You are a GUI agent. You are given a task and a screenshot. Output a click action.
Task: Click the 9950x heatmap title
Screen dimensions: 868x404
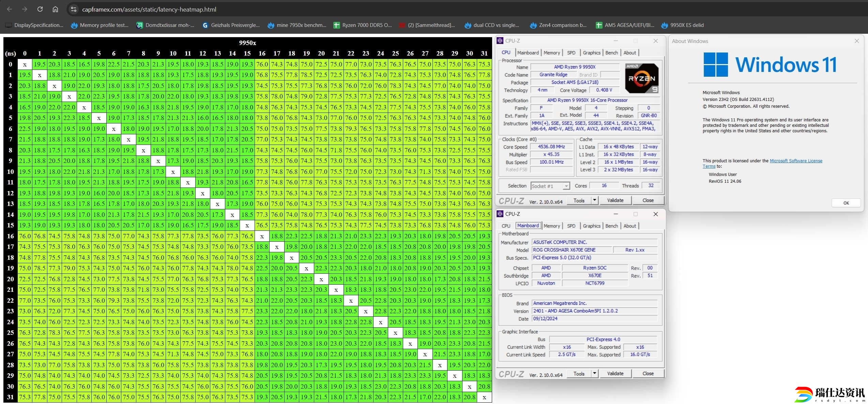[x=247, y=43]
